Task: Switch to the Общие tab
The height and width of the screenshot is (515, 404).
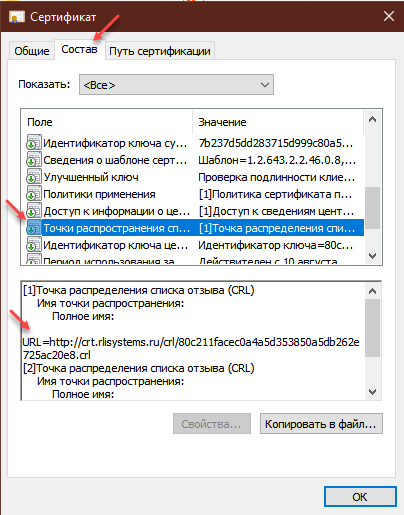Action: click(x=32, y=51)
